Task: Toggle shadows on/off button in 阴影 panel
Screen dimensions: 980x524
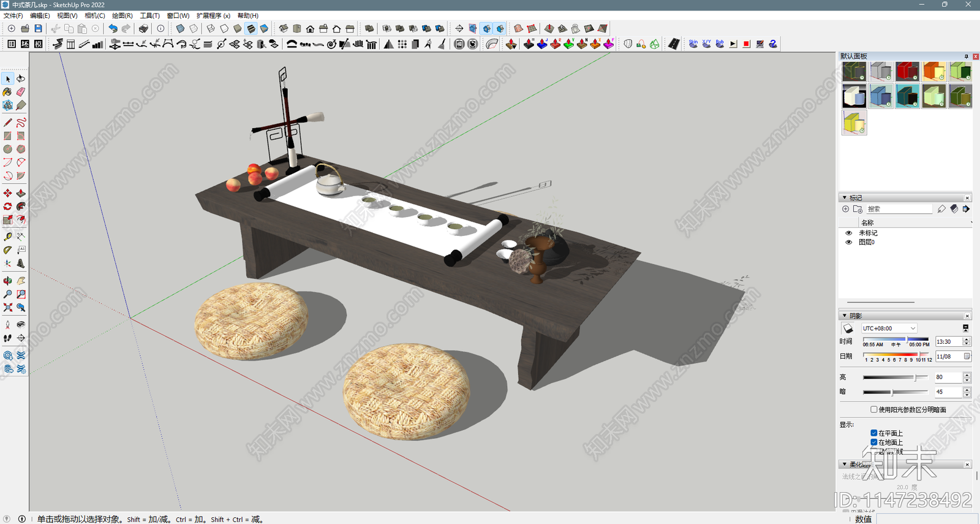Action: click(x=848, y=328)
